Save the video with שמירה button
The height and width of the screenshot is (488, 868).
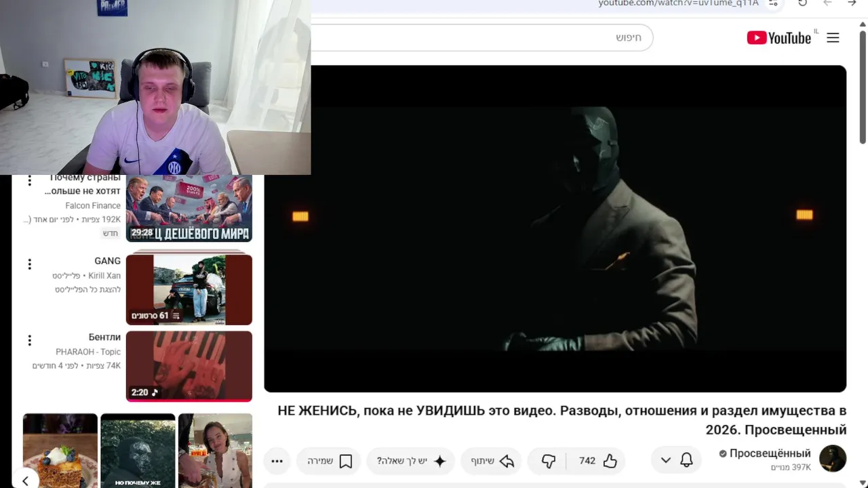click(x=330, y=461)
